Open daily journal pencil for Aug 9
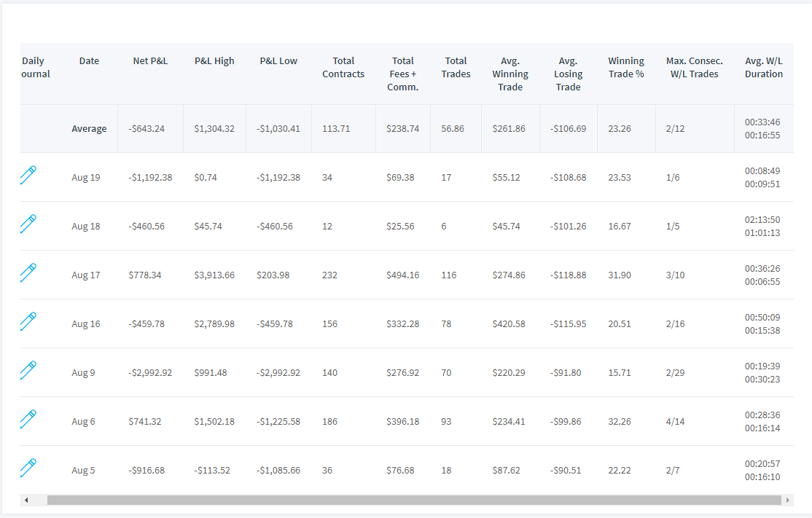 (x=28, y=370)
